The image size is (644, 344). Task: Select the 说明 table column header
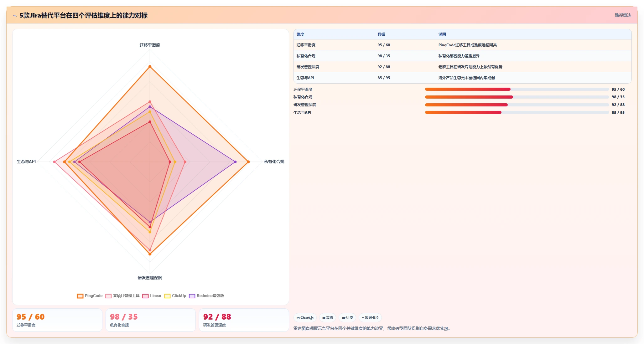pyautogui.click(x=442, y=34)
